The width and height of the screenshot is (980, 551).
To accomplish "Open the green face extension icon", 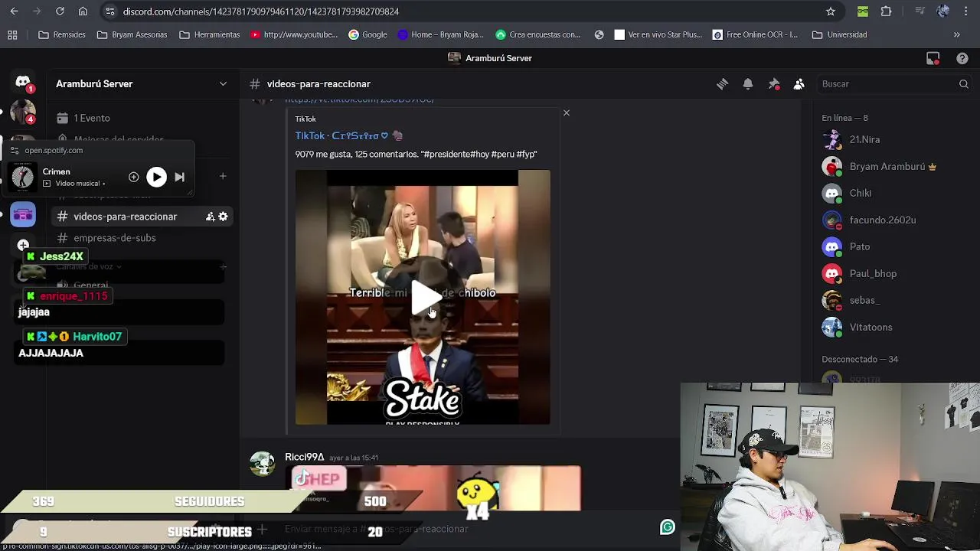I will (863, 11).
